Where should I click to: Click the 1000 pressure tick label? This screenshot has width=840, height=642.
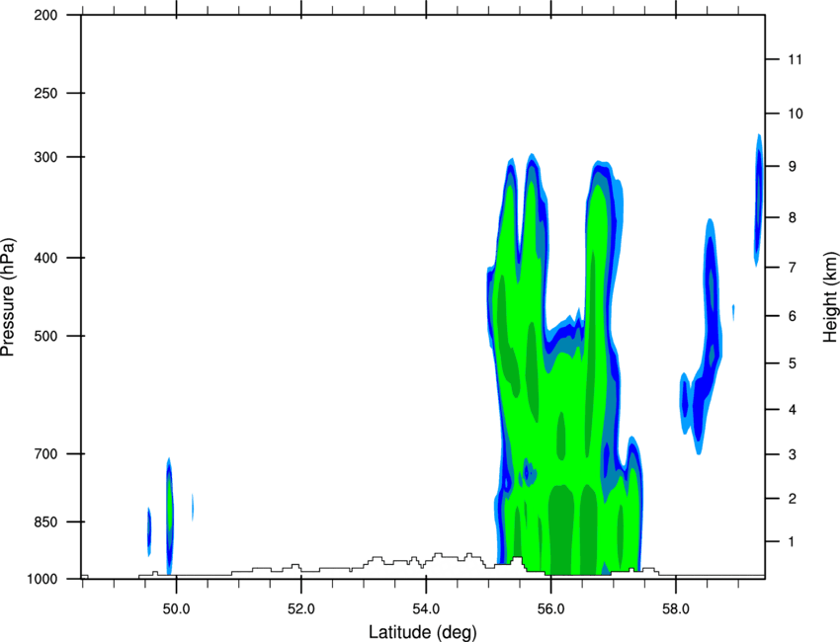(x=42, y=579)
